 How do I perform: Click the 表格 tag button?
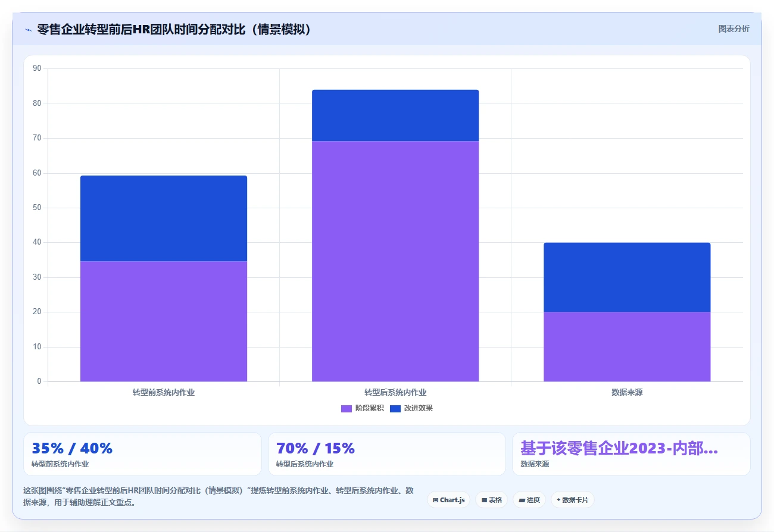pos(491,500)
